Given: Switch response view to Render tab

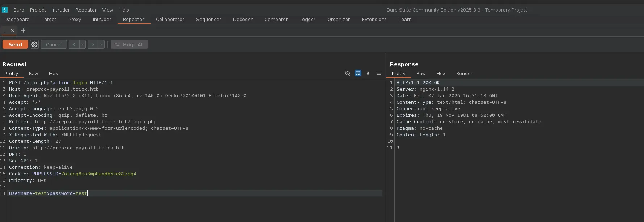Looking at the screenshot, I should [x=464, y=73].
